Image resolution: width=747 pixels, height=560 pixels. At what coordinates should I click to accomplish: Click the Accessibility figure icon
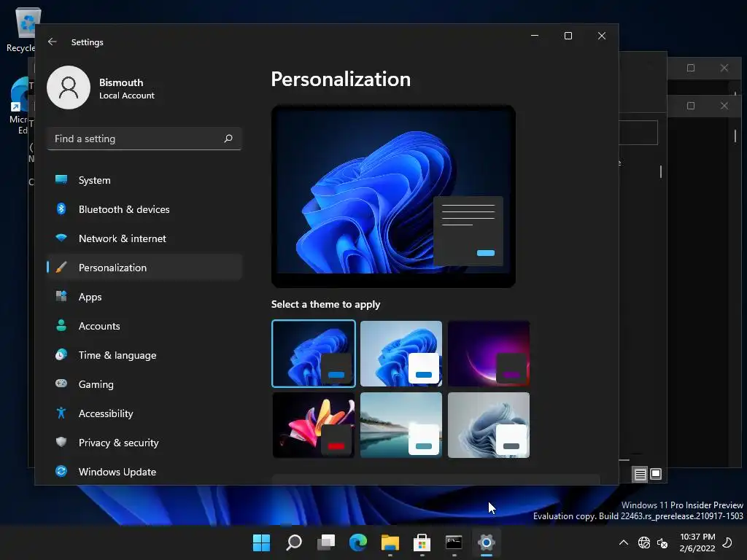point(61,413)
